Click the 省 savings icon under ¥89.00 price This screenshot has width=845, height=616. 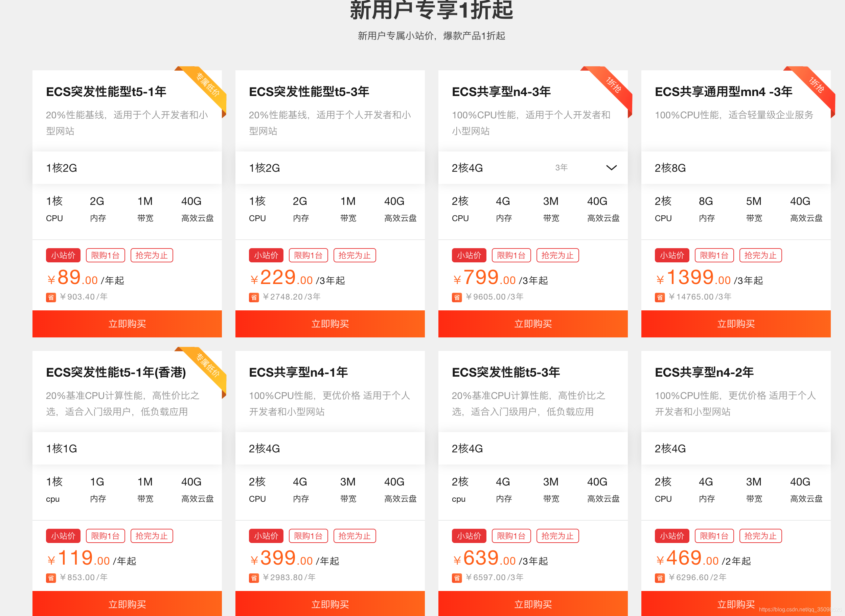(51, 297)
